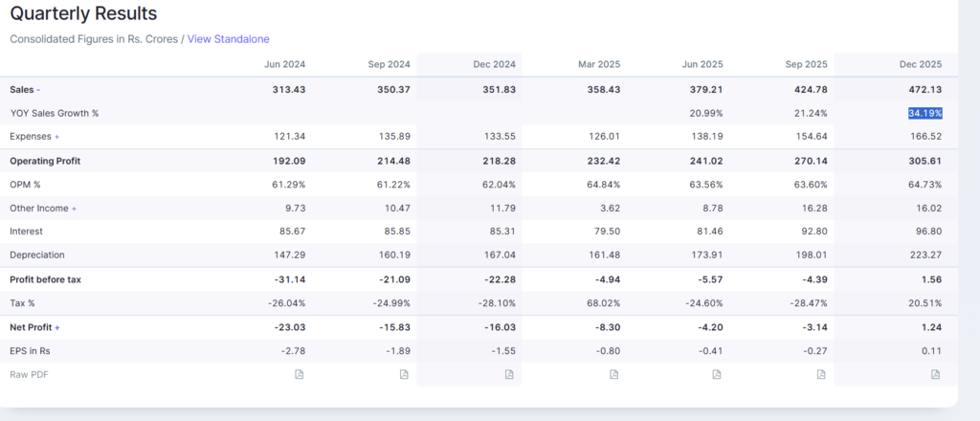
Task: Click the Dec 2025 sales value 472.13
Action: (x=924, y=89)
